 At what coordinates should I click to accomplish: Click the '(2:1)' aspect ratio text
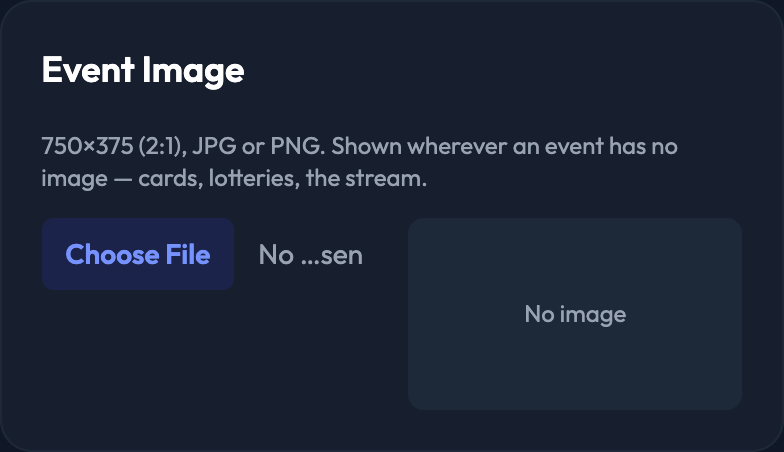pos(162,146)
